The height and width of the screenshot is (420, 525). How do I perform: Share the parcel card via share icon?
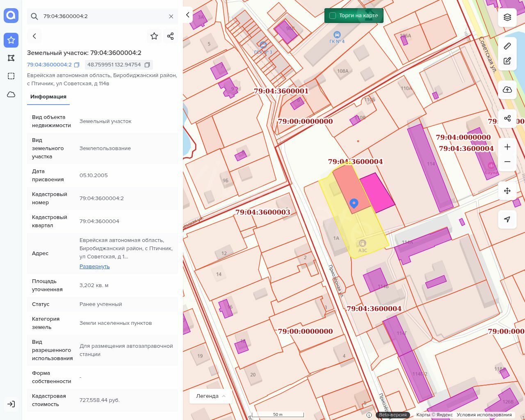coord(171,36)
